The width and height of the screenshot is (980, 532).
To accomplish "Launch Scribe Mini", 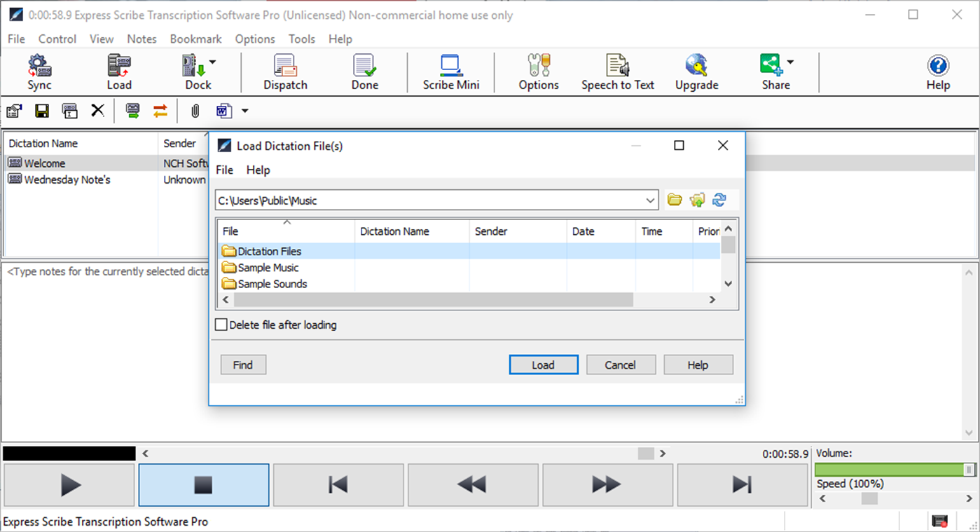I will 450,72.
